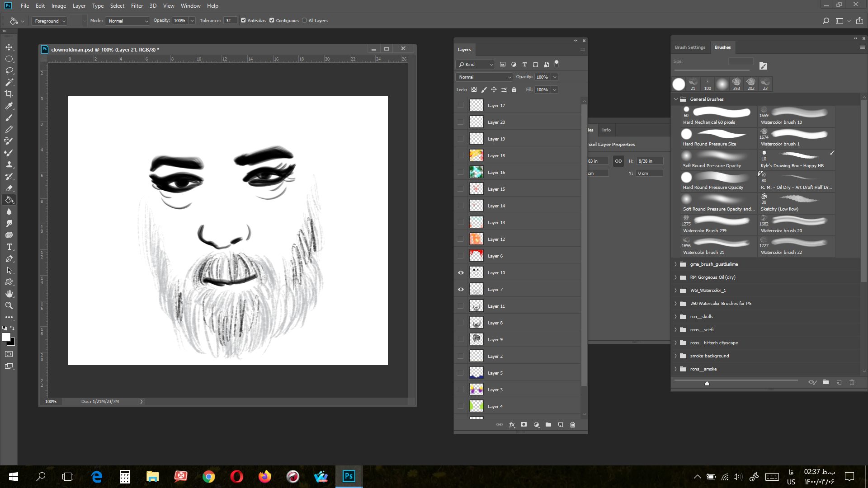This screenshot has height=488, width=868.
Task: Create new adjustment layer icon
Action: [x=536, y=425]
